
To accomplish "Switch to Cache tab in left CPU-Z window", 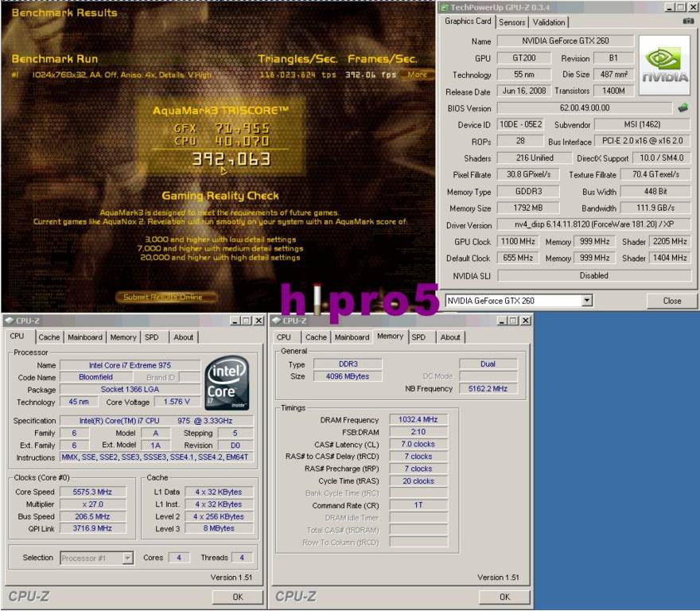I will click(x=49, y=337).
